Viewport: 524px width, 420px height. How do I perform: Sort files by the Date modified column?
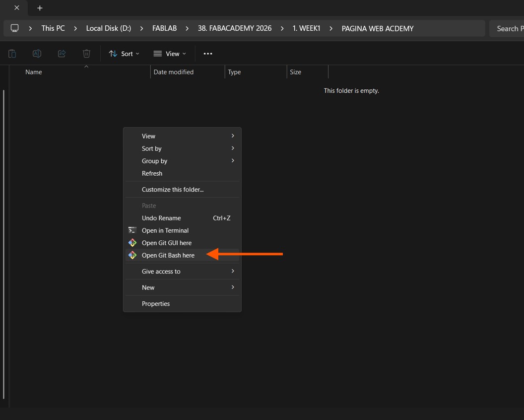[174, 72]
